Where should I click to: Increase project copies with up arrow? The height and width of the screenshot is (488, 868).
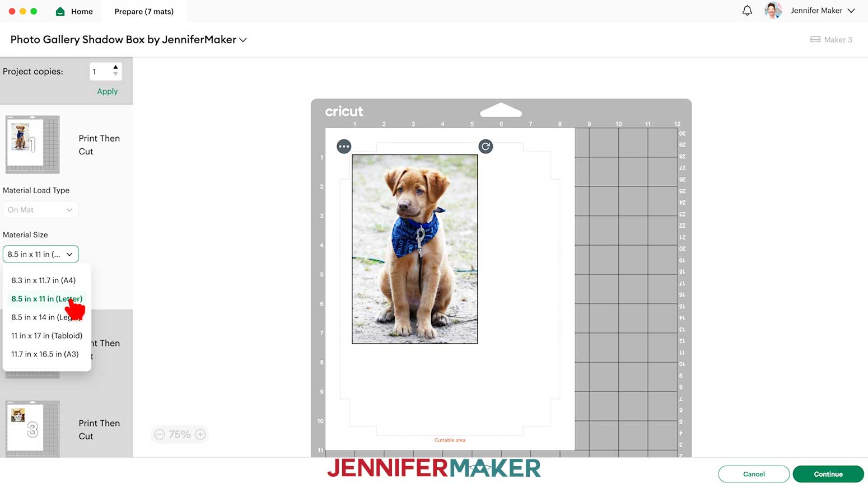[116, 67]
